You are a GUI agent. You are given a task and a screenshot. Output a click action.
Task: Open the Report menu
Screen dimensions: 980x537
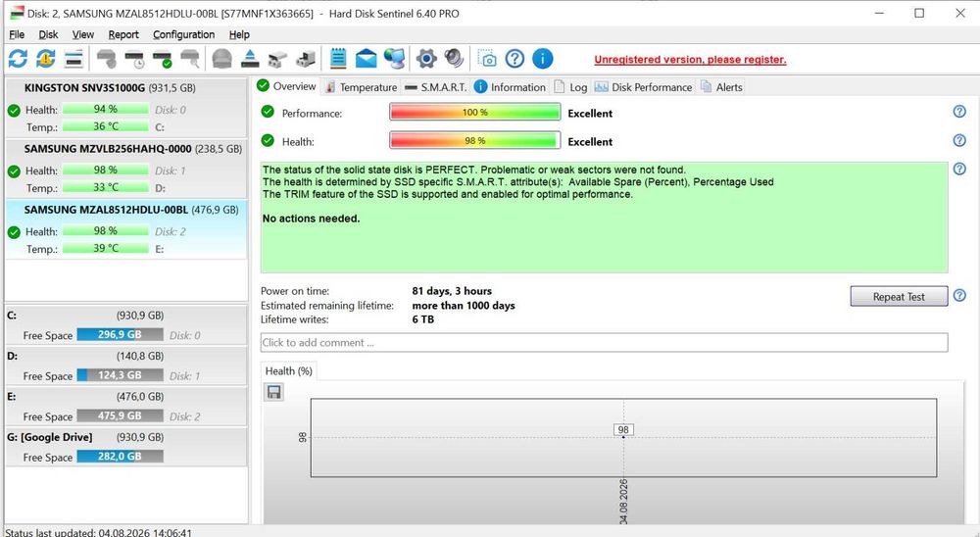pos(123,34)
